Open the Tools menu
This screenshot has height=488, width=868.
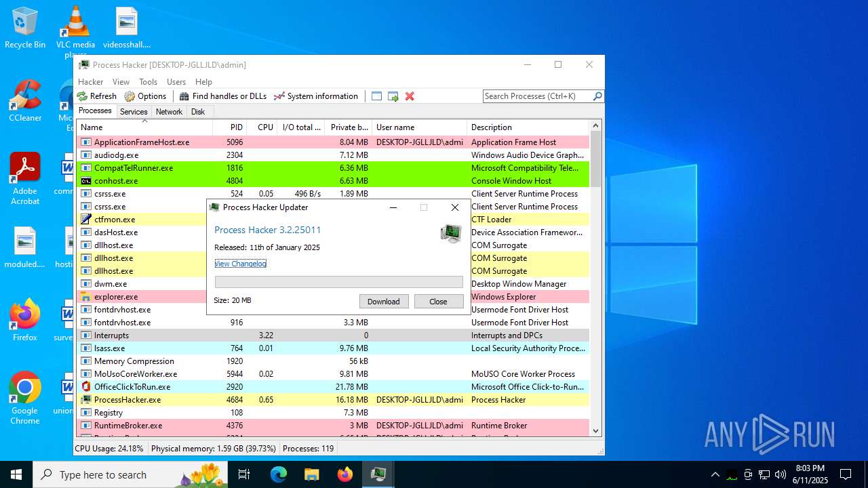(148, 82)
